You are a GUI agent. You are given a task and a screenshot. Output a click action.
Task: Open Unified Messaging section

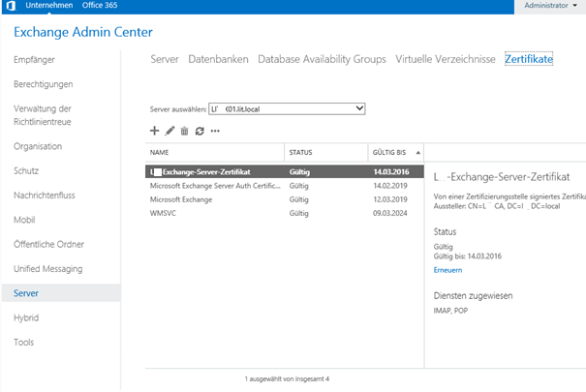click(48, 269)
